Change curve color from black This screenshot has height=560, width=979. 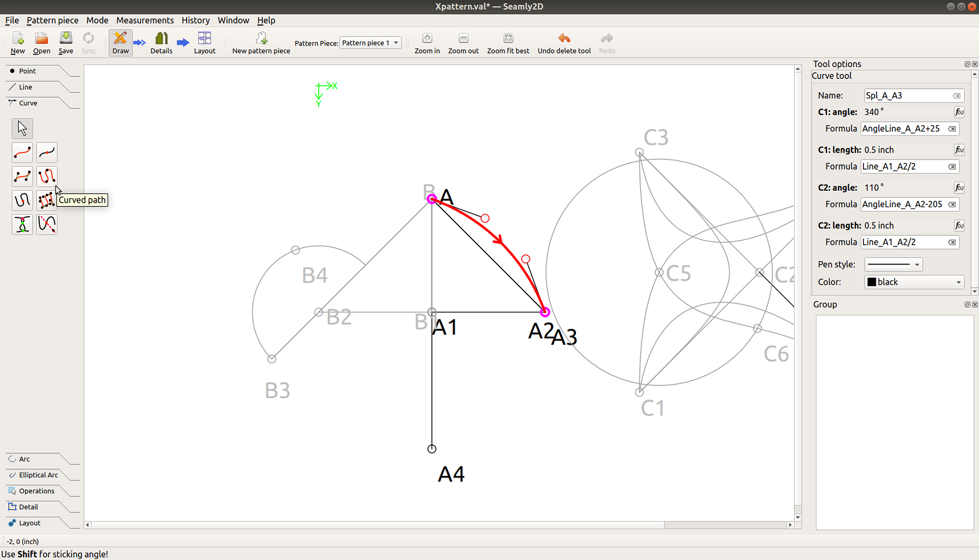[x=914, y=282]
